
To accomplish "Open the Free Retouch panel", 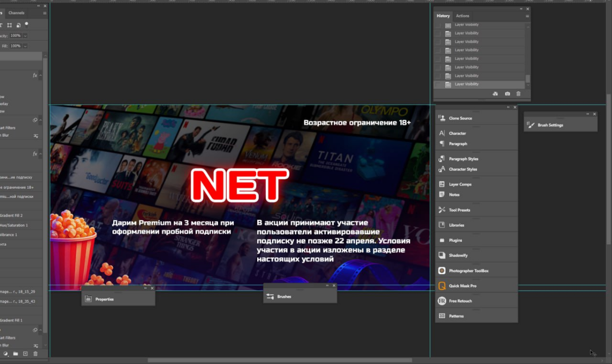I will 476,301.
